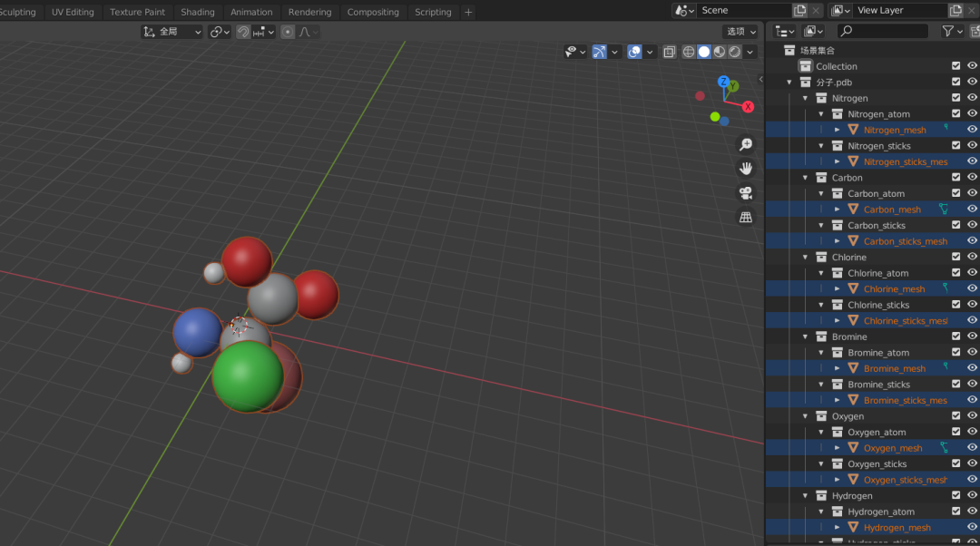The width and height of the screenshot is (980, 546).
Task: Open the Rendering workspace tab
Action: (x=310, y=12)
